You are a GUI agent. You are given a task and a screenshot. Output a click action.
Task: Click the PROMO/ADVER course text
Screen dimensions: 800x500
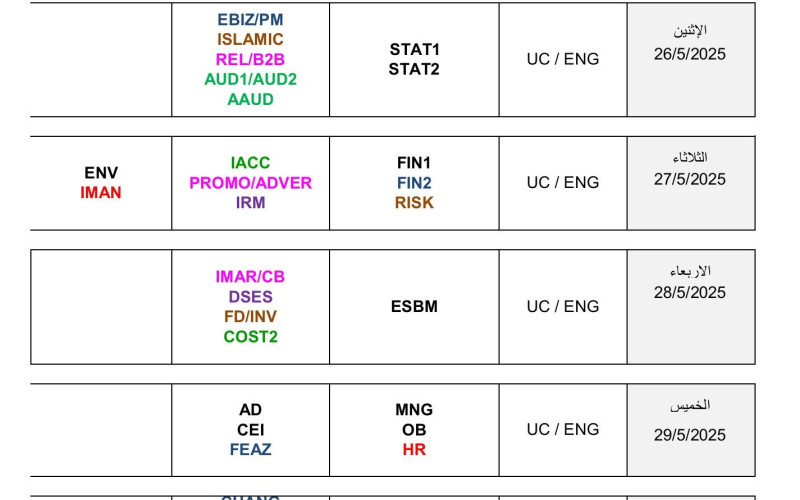point(250,183)
